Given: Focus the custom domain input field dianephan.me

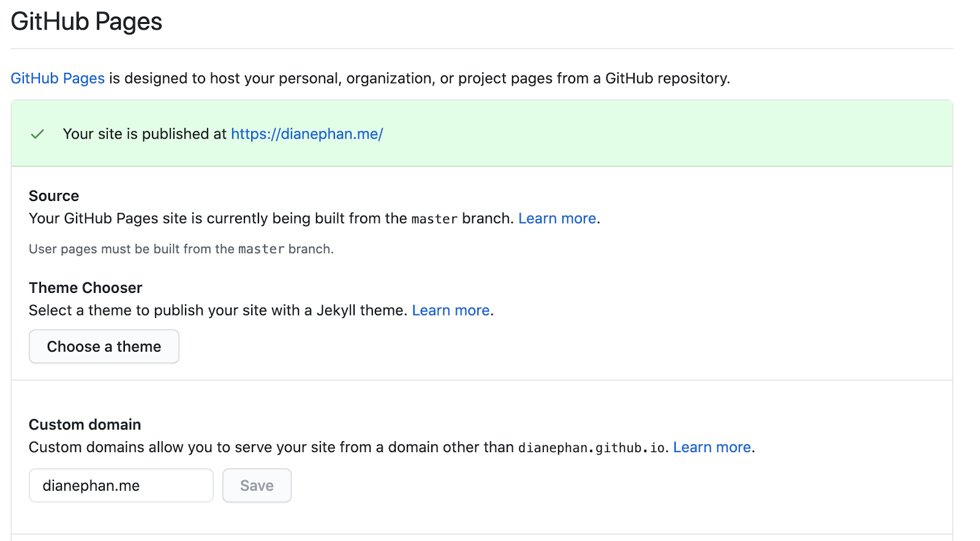Looking at the screenshot, I should click(x=121, y=486).
